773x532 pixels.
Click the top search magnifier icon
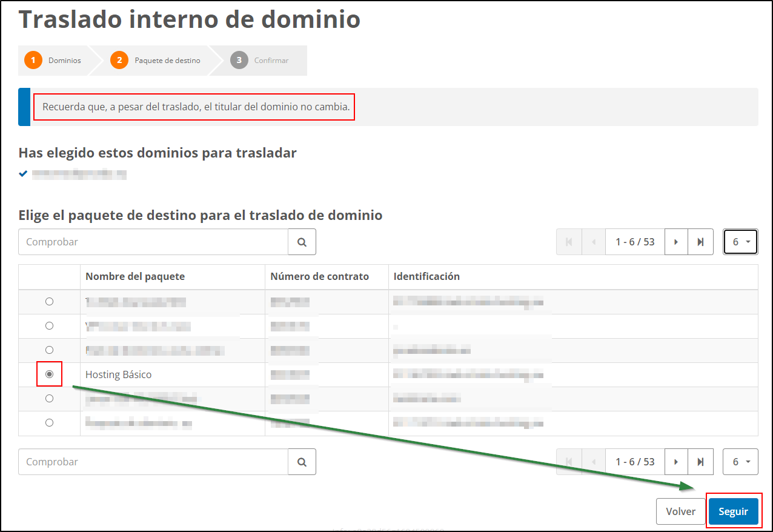coord(302,241)
